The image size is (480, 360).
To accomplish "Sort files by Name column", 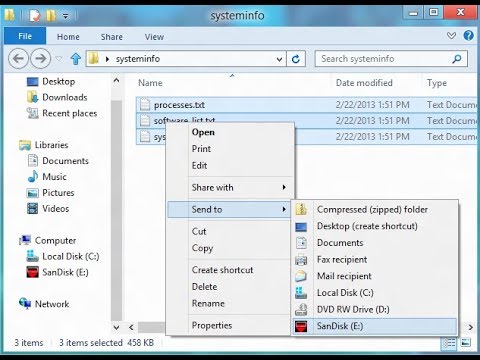I will point(150,83).
